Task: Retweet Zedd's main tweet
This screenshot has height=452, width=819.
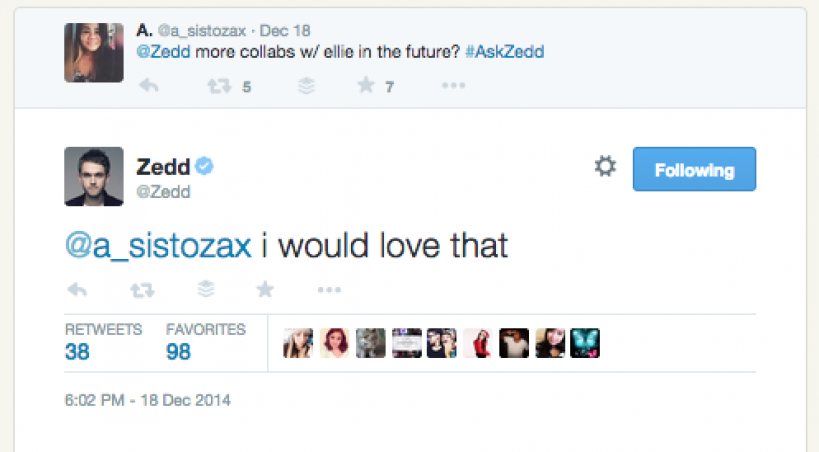Action: pyautogui.click(x=142, y=290)
